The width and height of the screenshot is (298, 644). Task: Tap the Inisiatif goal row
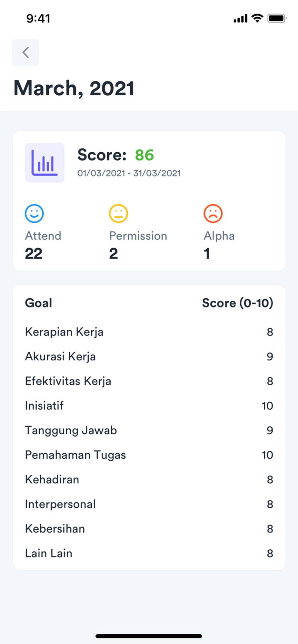pyautogui.click(x=149, y=406)
